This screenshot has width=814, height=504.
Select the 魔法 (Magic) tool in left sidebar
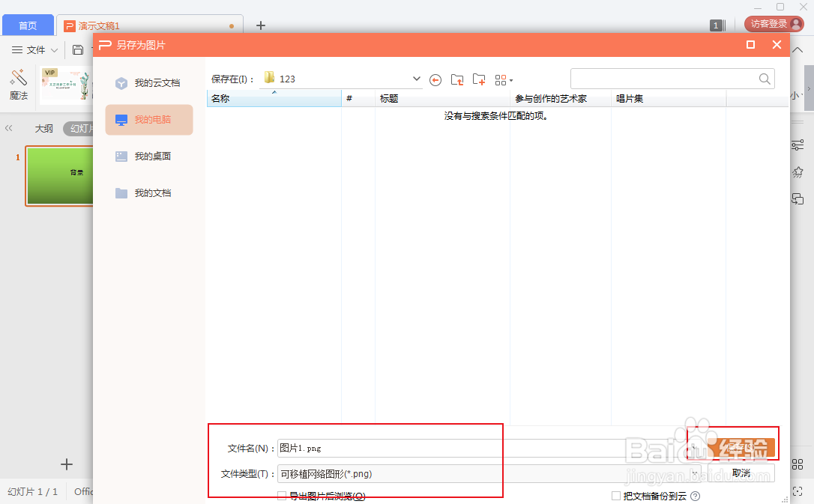tap(18, 77)
